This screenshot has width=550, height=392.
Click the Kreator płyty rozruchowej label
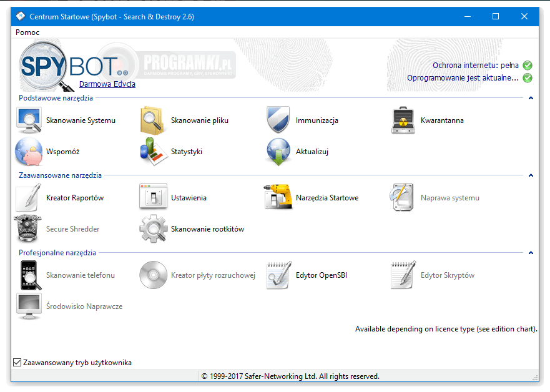coord(213,275)
